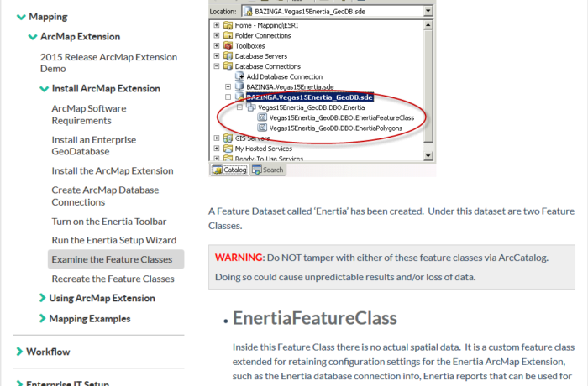Expand Folder Connections plus box

pos(217,35)
